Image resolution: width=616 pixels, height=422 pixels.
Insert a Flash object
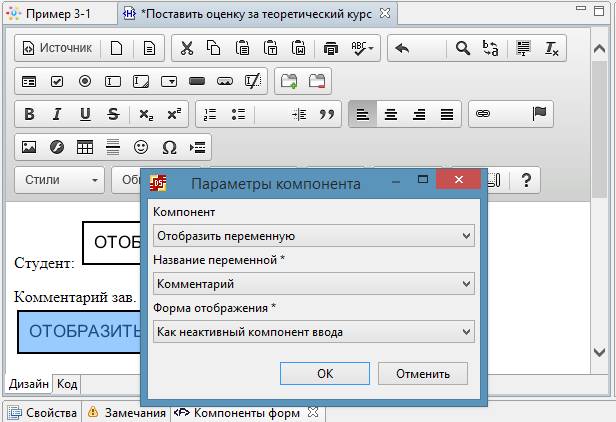pyautogui.click(x=57, y=147)
